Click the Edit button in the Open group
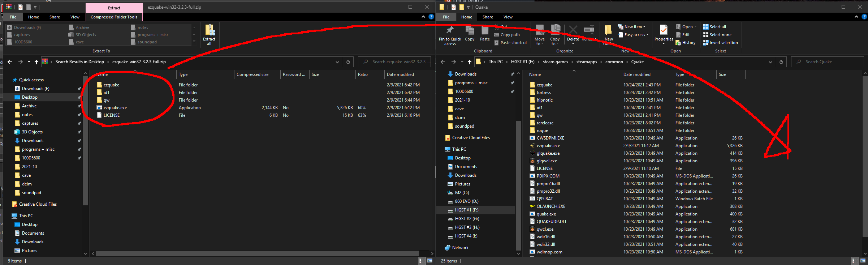The height and width of the screenshot is (265, 868). 683,35
